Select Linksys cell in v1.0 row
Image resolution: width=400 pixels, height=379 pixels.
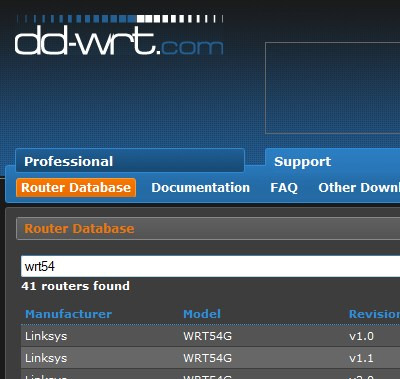tap(46, 336)
